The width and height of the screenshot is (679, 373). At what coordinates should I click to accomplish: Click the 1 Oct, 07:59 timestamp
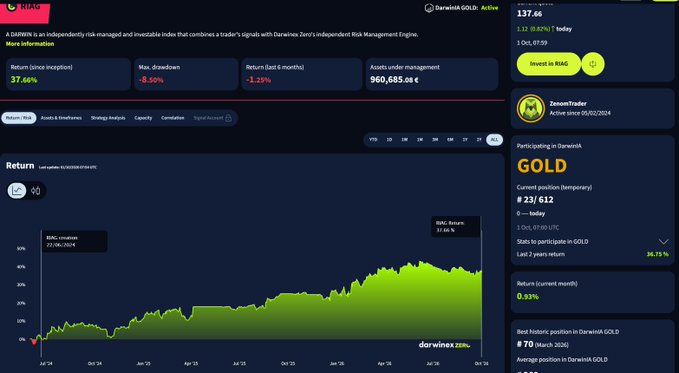pos(532,43)
